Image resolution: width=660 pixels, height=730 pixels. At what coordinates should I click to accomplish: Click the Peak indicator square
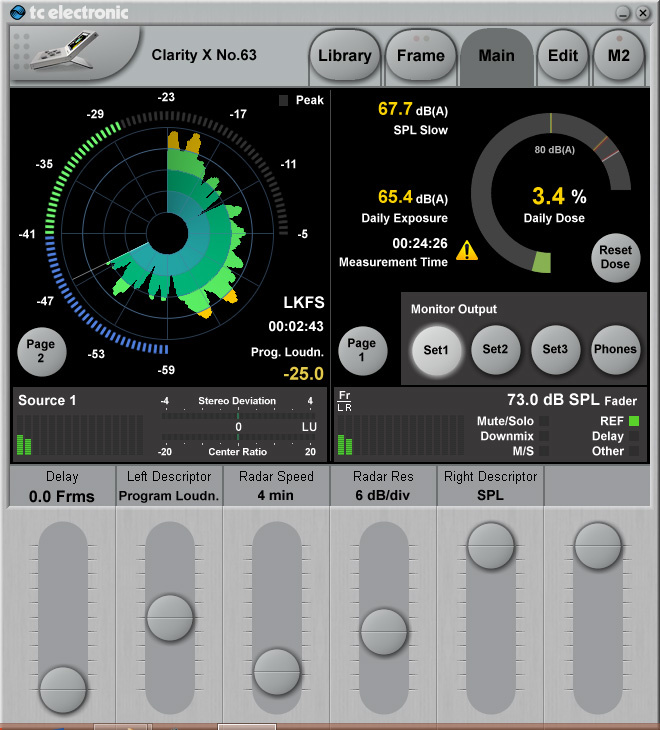[x=284, y=101]
